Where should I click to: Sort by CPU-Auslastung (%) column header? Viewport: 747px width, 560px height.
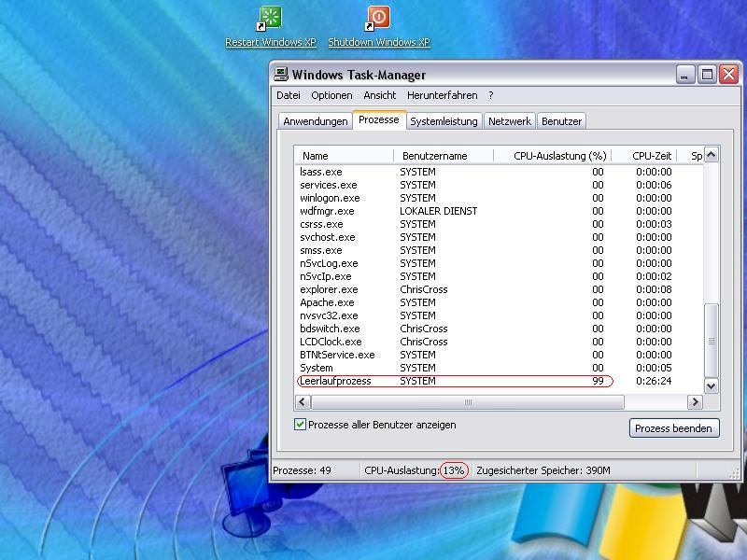[x=552, y=156]
